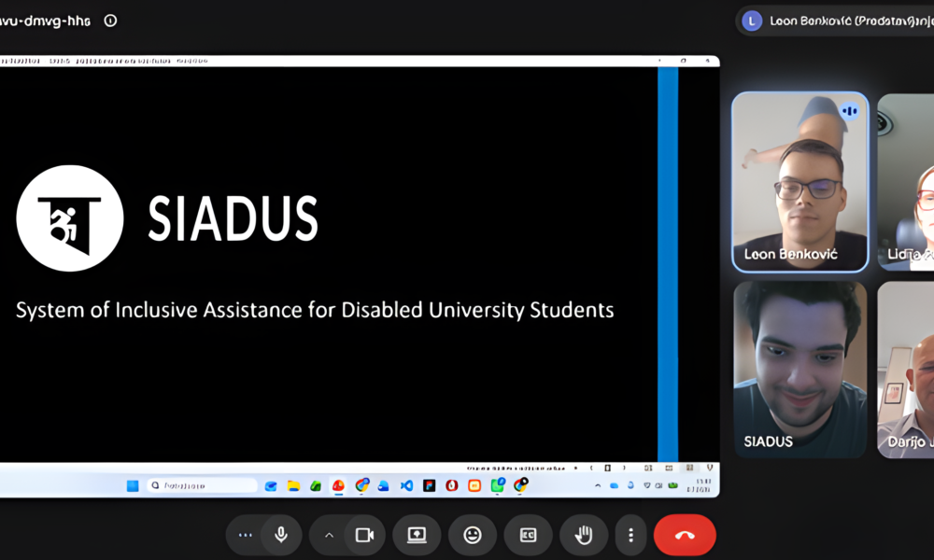Open Opera browser from taskbar
Image resolution: width=934 pixels, height=560 pixels.
click(451, 485)
